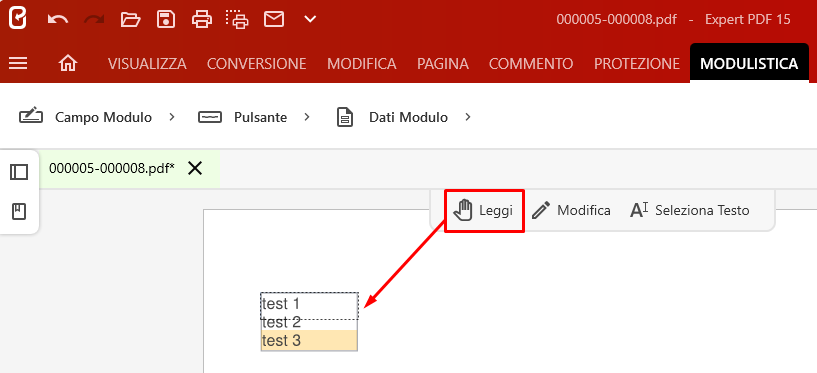Expand the Pulsante options

[x=307, y=117]
